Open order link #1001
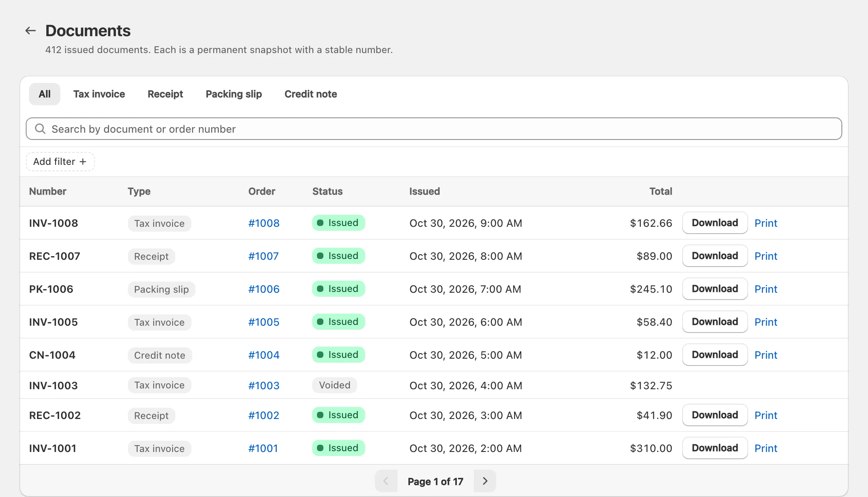This screenshot has height=497, width=868. tap(263, 448)
